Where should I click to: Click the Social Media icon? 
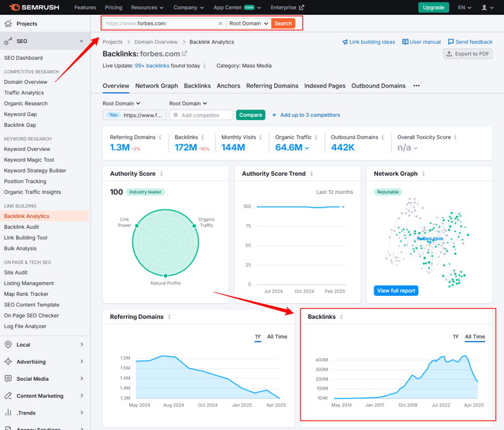[8, 378]
